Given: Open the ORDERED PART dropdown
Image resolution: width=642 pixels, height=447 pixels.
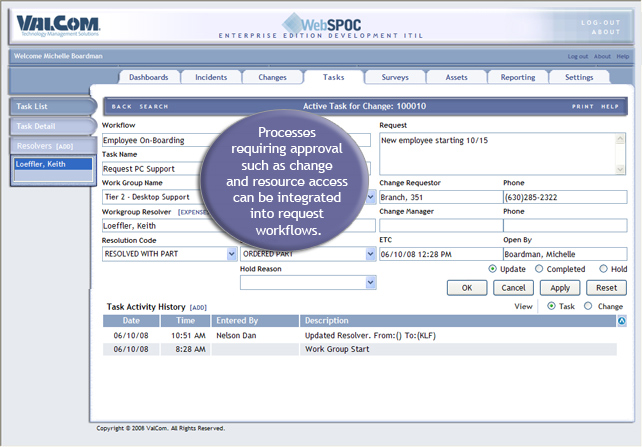Looking at the screenshot, I should (370, 254).
